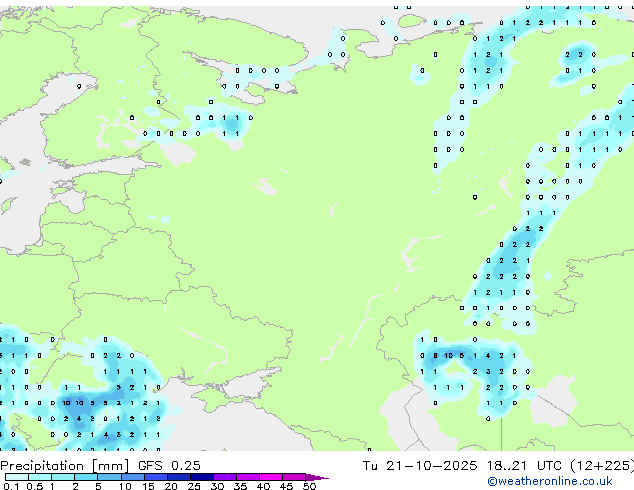634x490 pixels.
Task: Click the 'Precipitation [mm]' title text
Action: click(65, 466)
